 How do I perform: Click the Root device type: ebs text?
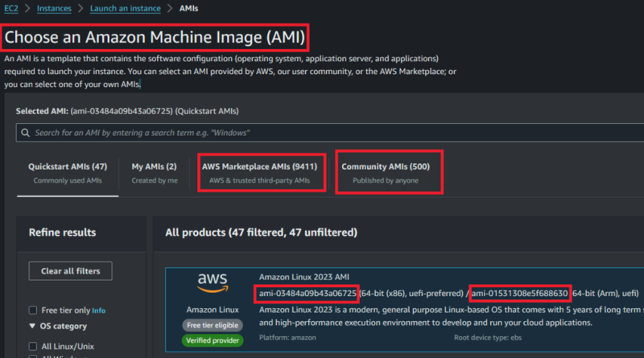coord(488,337)
